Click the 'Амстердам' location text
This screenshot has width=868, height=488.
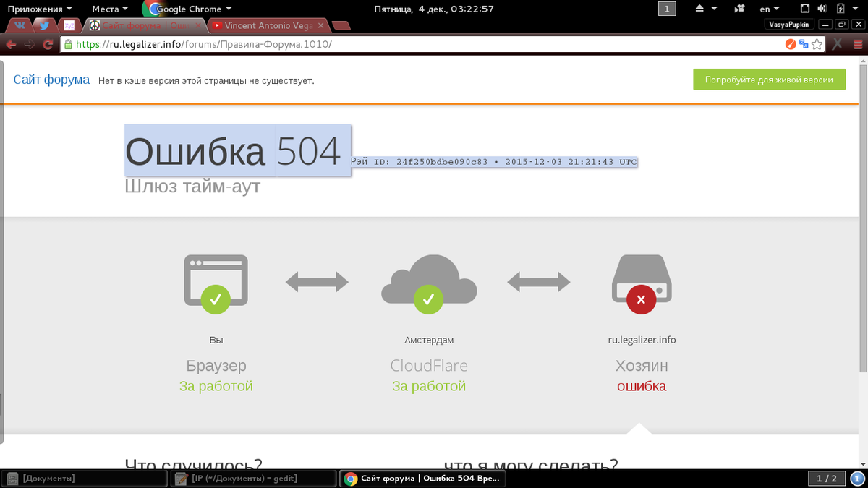pos(429,340)
